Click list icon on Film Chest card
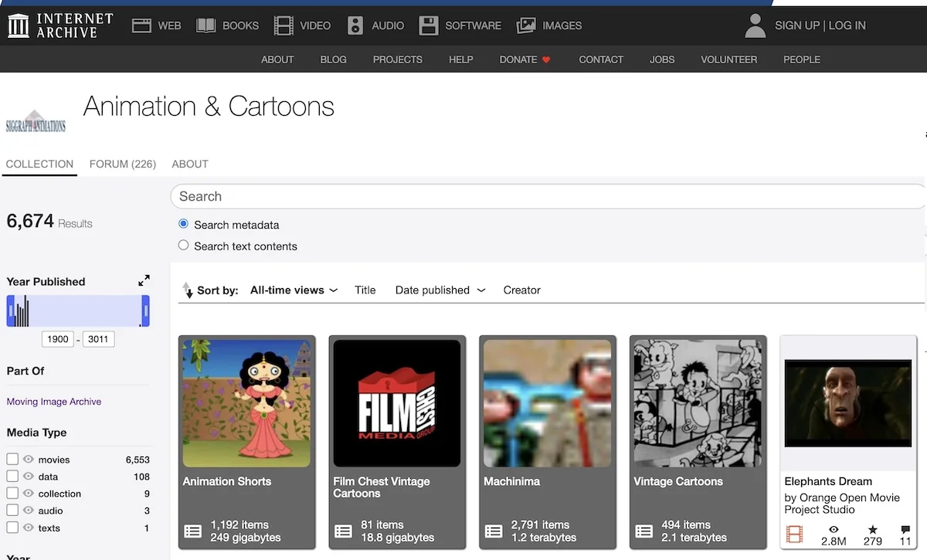Screen dimensions: 927x560 click(344, 531)
